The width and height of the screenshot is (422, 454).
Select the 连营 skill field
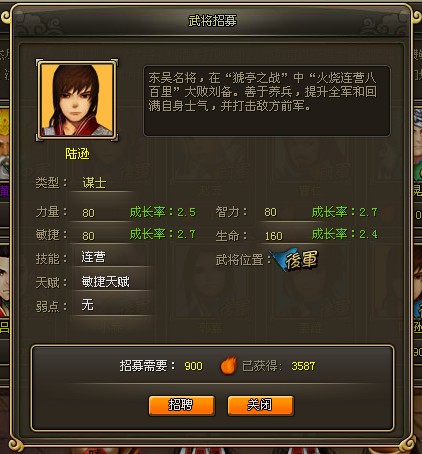[x=112, y=257]
